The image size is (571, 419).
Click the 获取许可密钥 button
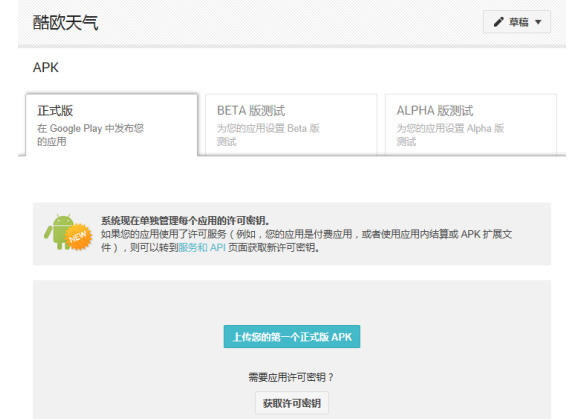[x=292, y=403]
